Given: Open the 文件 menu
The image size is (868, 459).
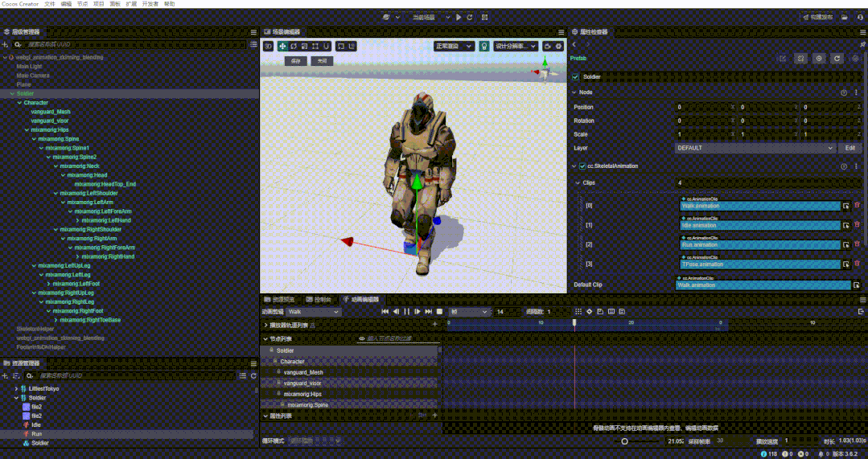Looking at the screenshot, I should click(49, 4).
